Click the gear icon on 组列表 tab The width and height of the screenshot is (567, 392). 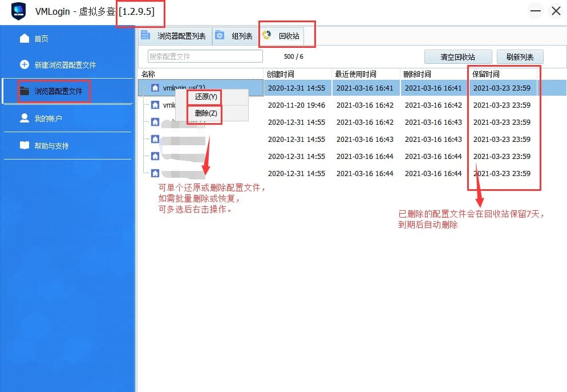click(x=220, y=36)
